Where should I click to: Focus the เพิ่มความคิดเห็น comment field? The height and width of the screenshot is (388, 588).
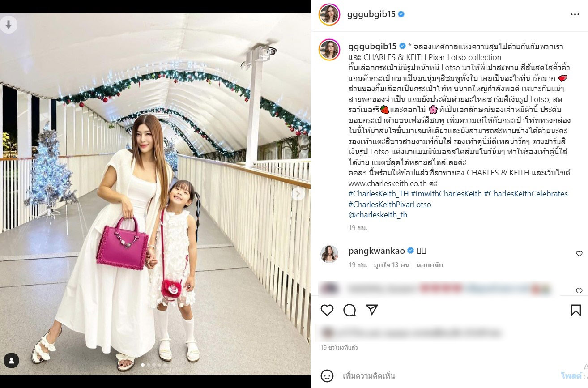pos(447,375)
